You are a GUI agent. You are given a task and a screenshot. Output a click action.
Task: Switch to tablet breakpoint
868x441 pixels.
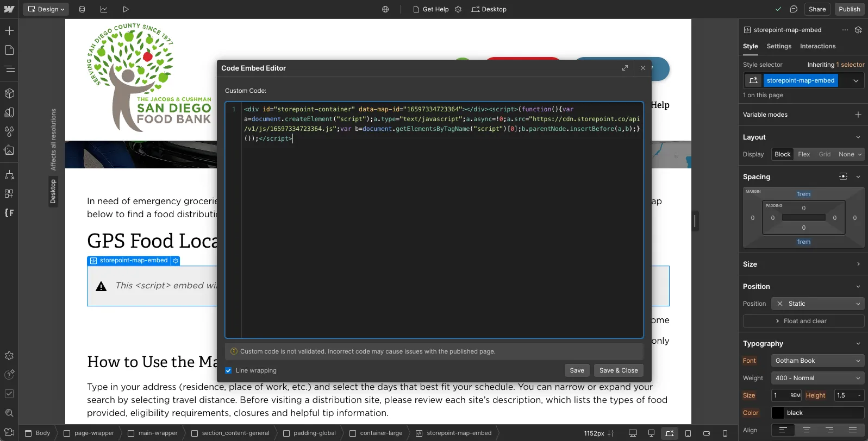point(688,433)
